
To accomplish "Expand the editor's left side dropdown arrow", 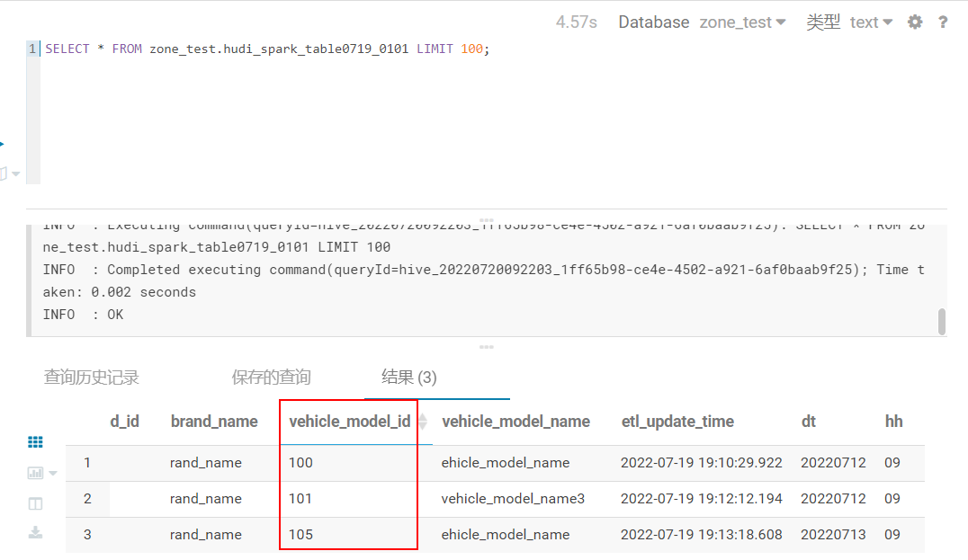I will 16,173.
